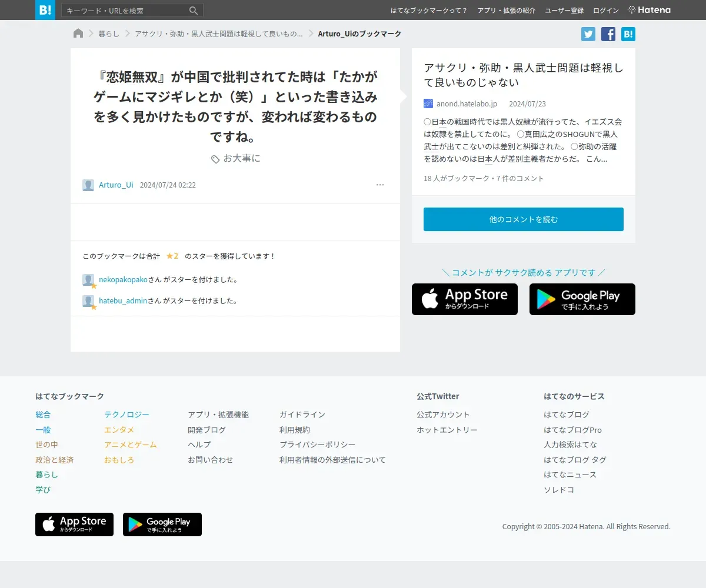
Task: Click ヘルプ footer link
Action: (199, 445)
